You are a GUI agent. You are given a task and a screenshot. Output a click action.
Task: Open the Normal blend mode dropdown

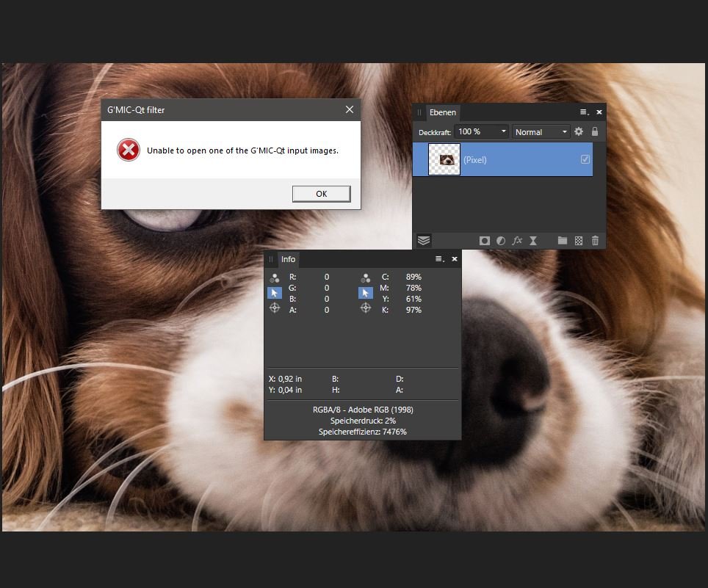click(x=541, y=132)
